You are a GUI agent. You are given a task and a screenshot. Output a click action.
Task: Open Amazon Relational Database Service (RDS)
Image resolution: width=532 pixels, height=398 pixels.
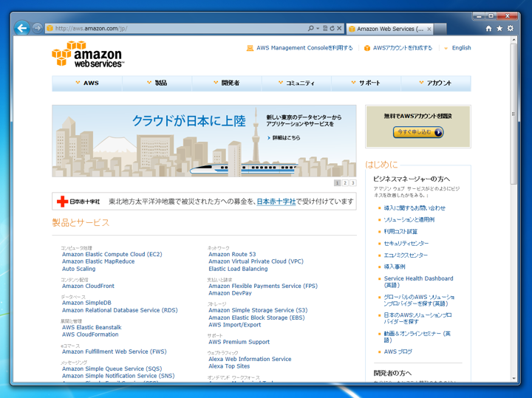120,310
